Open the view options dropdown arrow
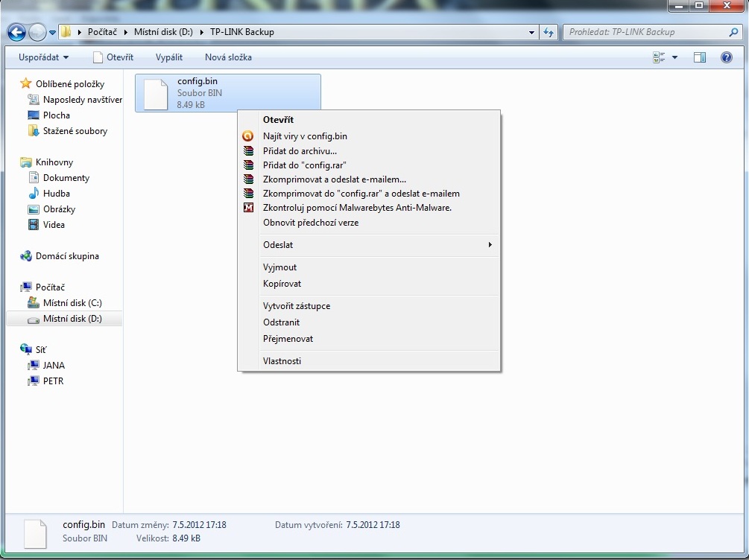The image size is (749, 560). [675, 57]
